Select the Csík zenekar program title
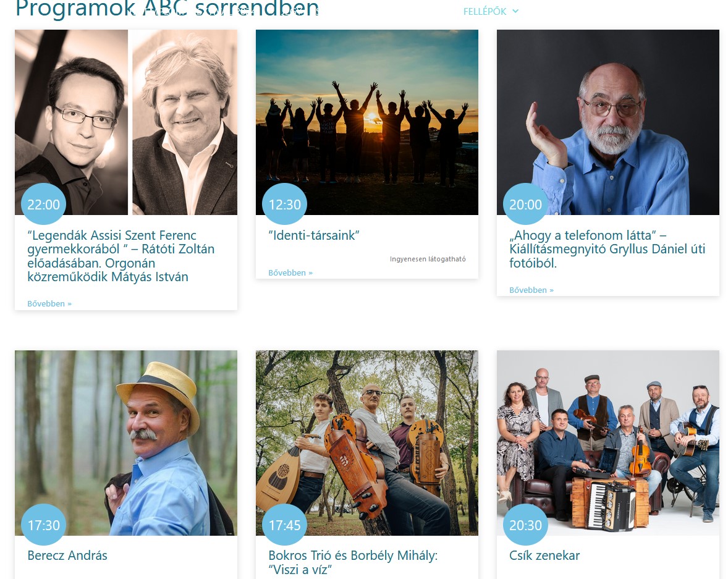 point(544,556)
